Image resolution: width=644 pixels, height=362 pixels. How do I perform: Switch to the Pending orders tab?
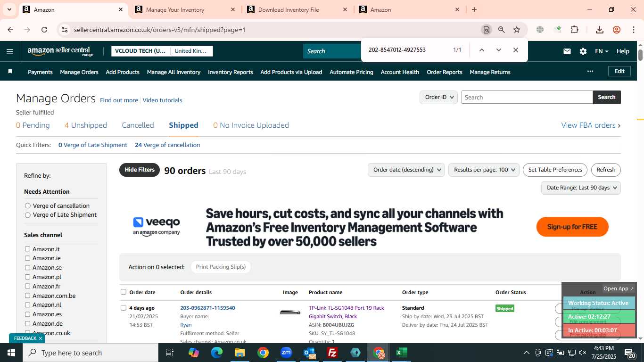pos(33,125)
